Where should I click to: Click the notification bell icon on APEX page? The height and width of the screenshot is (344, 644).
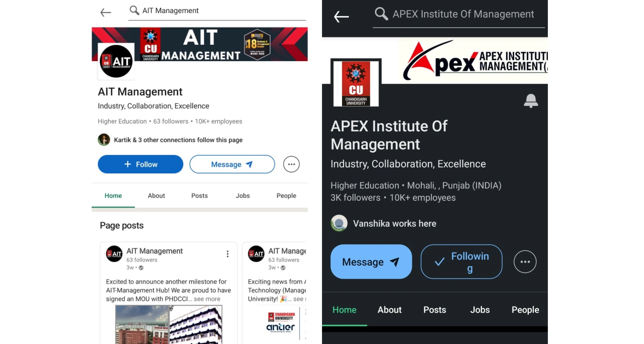click(x=531, y=101)
